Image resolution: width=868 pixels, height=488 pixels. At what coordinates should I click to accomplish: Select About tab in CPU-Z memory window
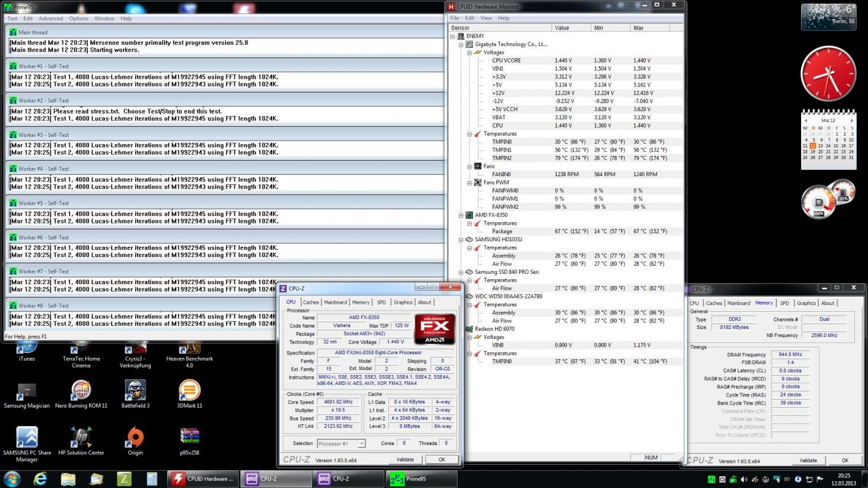click(827, 303)
